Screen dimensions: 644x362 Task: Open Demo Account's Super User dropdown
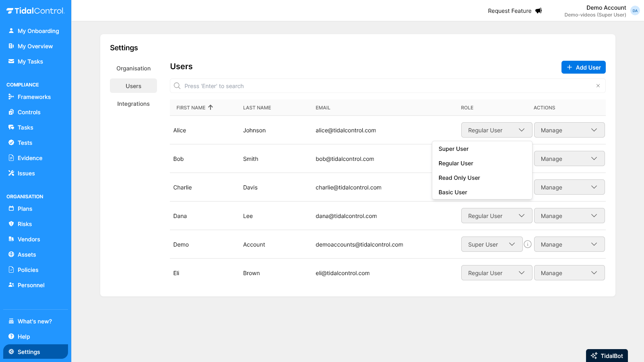(x=491, y=244)
